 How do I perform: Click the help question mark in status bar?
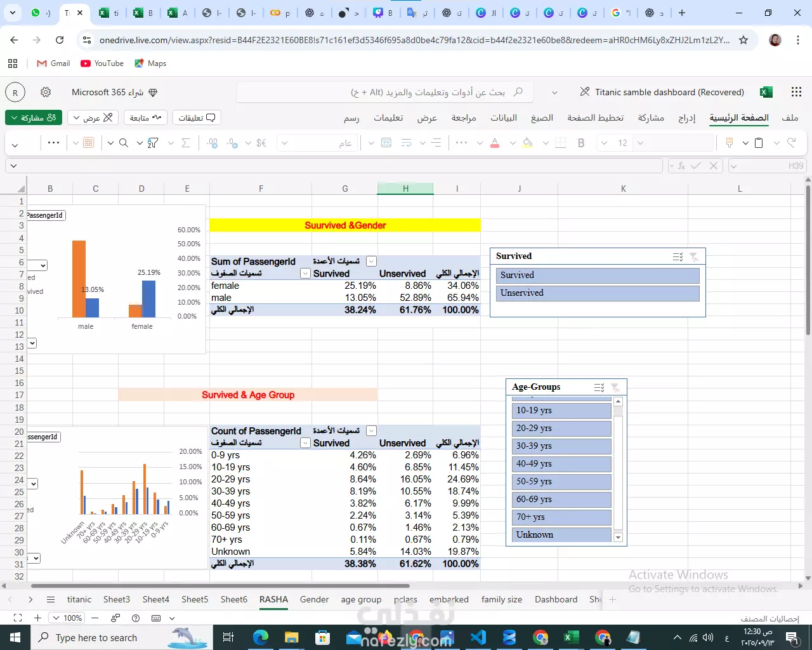point(136,618)
